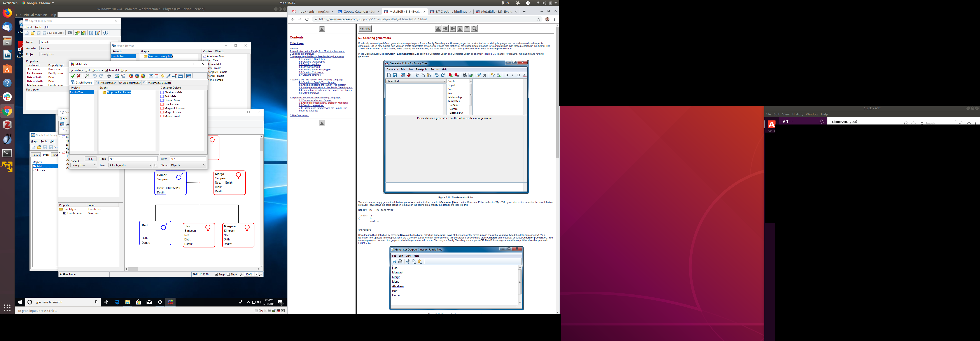Open the Metamodel menu in MetaEdit+

(112, 70)
